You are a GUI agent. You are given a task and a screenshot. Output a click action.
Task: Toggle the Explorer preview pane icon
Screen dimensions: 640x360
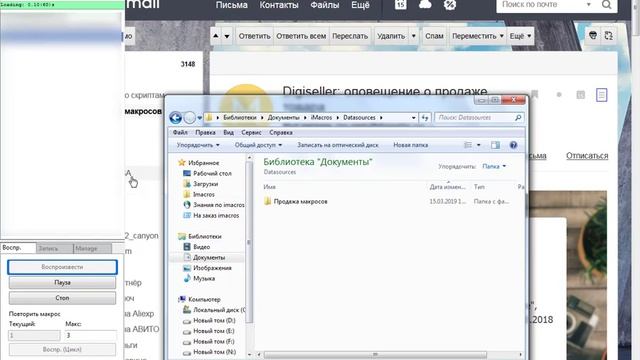coord(495,145)
